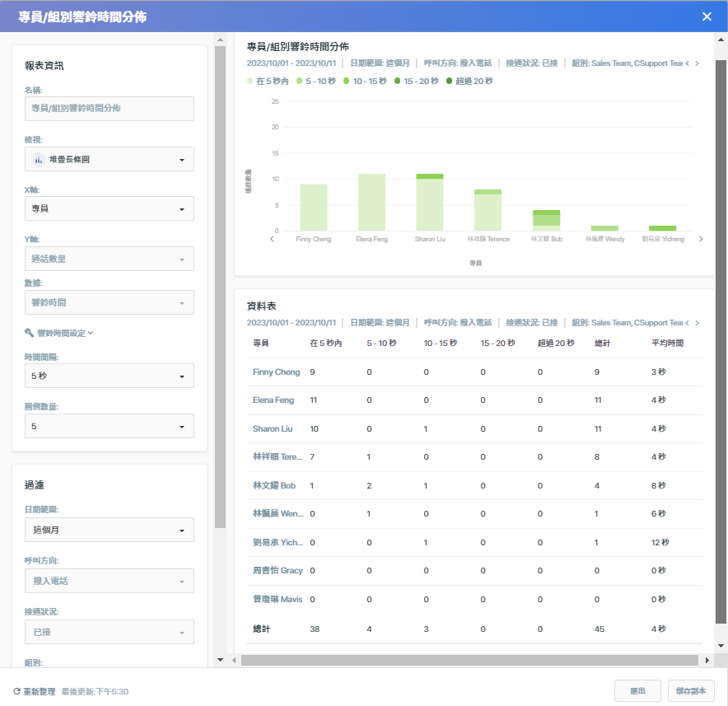This screenshot has height=706, width=728.
Task: Click total value 45 in 總計 row
Action: click(600, 629)
